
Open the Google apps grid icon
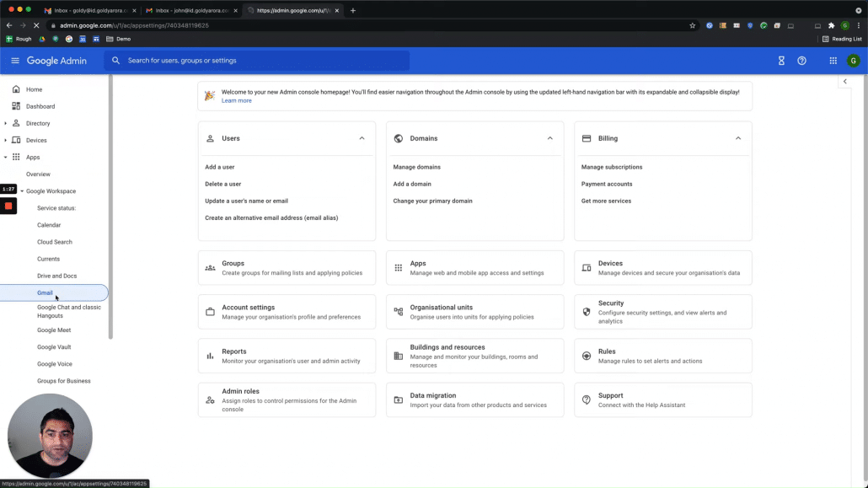pos(833,61)
